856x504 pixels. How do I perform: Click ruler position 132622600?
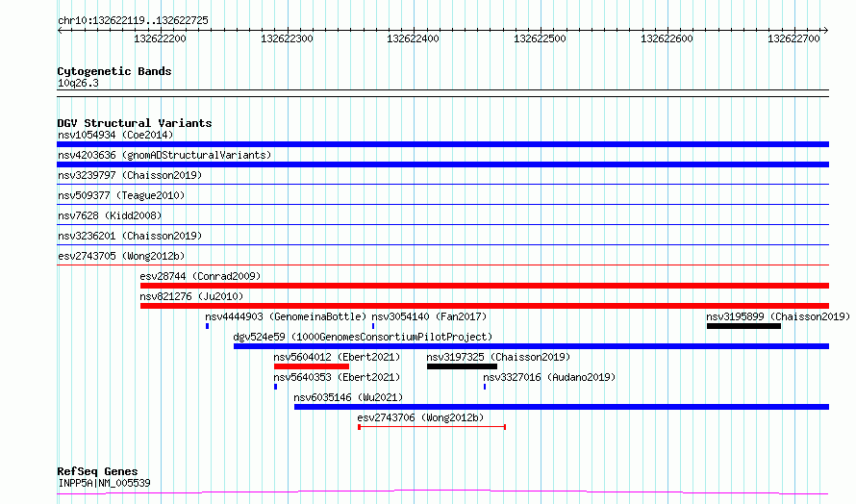tap(667, 38)
